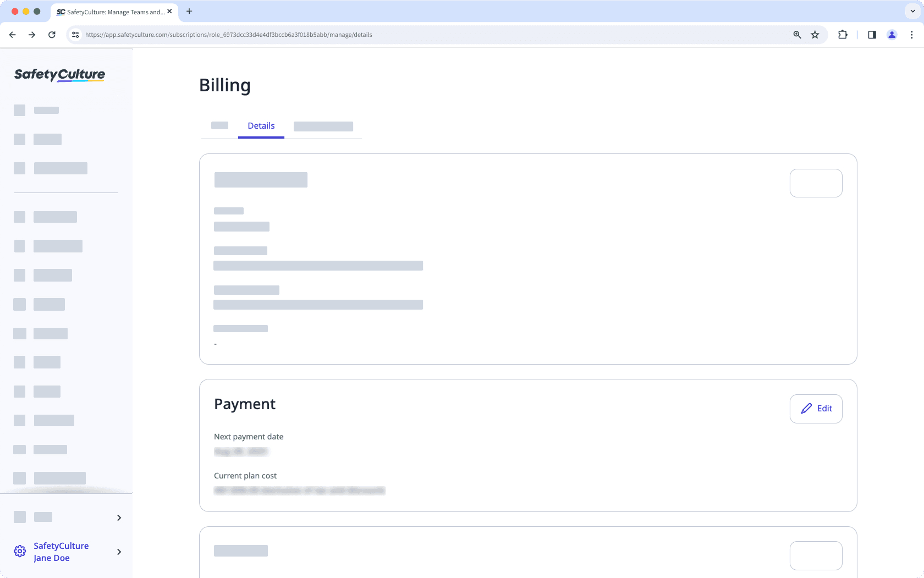Open a new browser tab with the plus button
The height and width of the screenshot is (578, 924).
189,11
